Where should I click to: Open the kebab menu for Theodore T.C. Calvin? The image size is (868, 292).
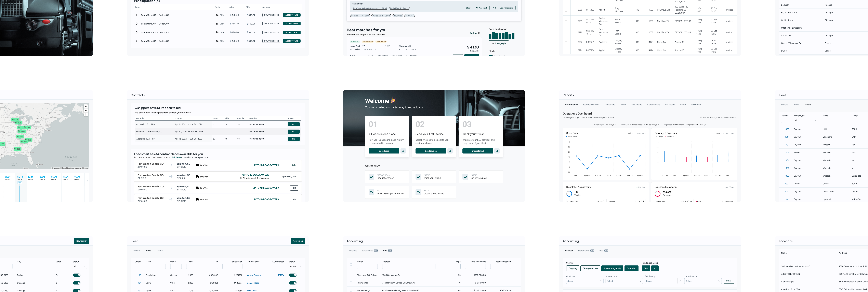coord(517,275)
